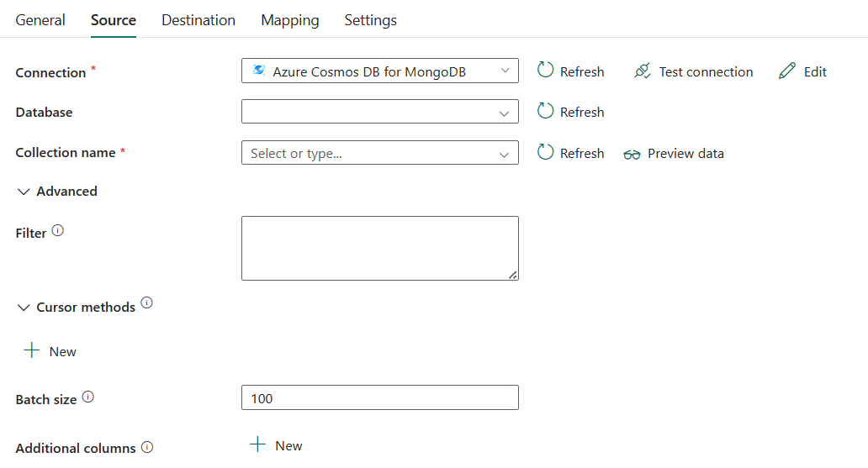
Task: Click the Cursor methods label
Action: [x=86, y=307]
